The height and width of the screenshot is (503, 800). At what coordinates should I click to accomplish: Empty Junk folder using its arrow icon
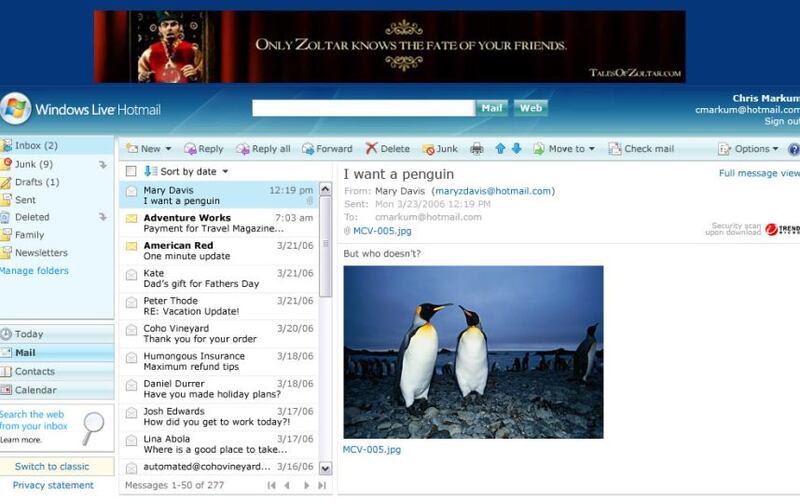tap(103, 164)
